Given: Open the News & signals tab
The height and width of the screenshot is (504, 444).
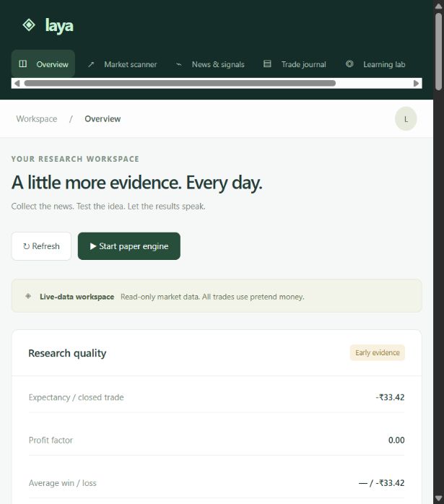Looking at the screenshot, I should [210, 64].
